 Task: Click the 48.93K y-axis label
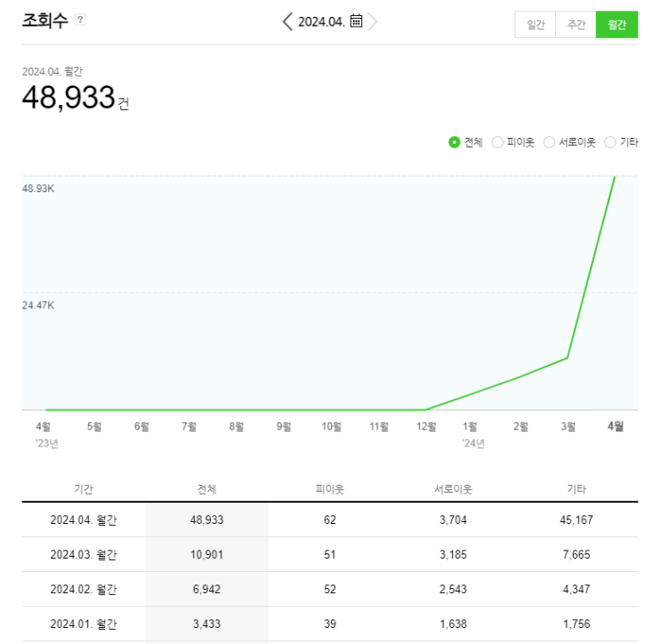point(38,189)
